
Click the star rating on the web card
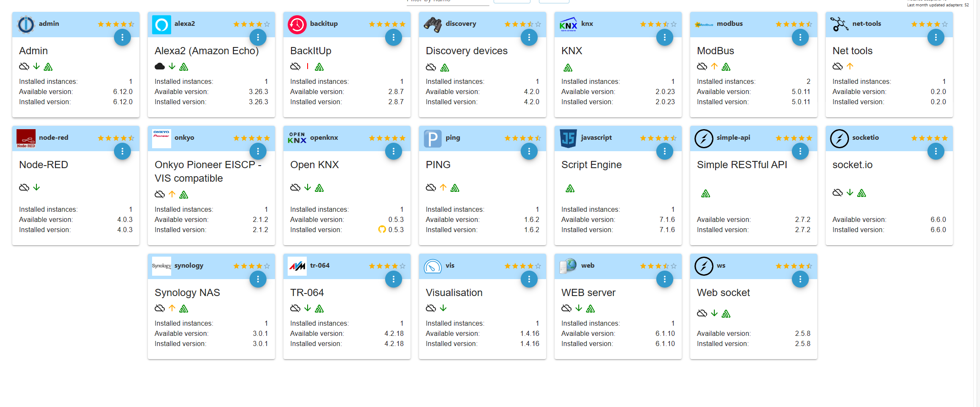[x=658, y=266]
